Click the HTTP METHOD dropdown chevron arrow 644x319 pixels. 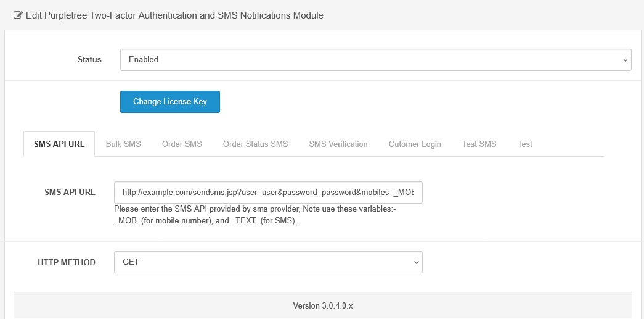point(417,262)
